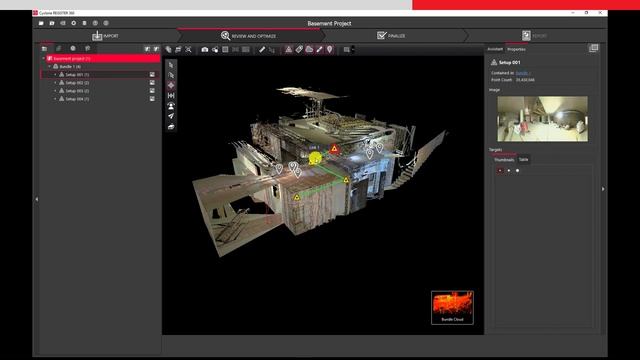Go to the Finalize workflow step
Viewport: 640px width, 360px height.
coord(391,36)
